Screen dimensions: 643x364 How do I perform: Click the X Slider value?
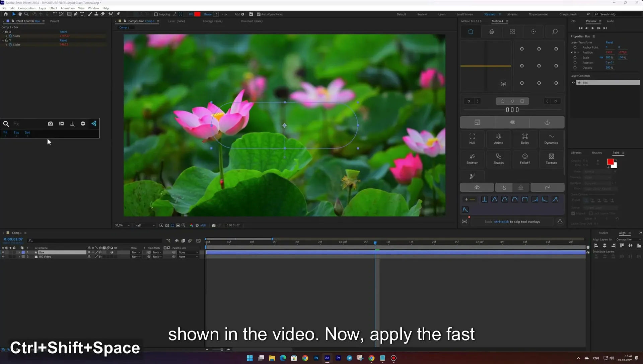pyautogui.click(x=64, y=36)
